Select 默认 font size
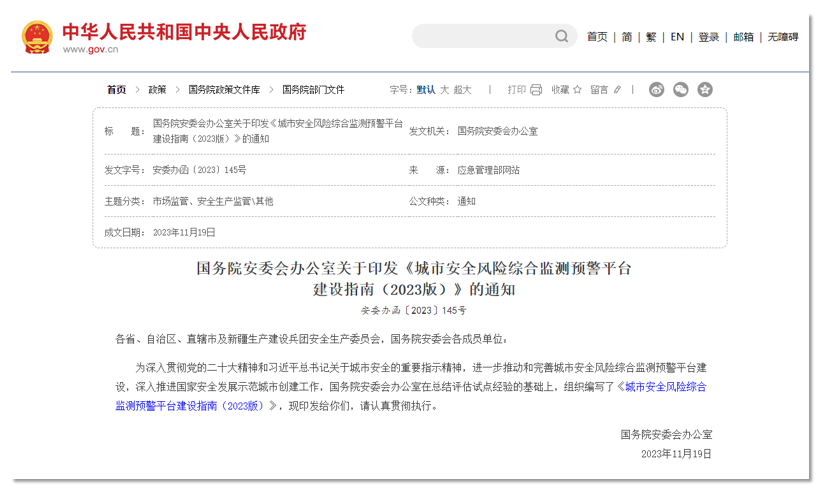 tap(426, 90)
